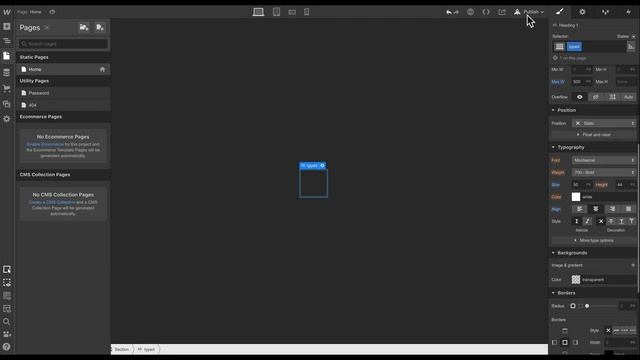Screen dimensions: 640x360
Task: Open the Assets panel
Action: click(x=7, y=104)
